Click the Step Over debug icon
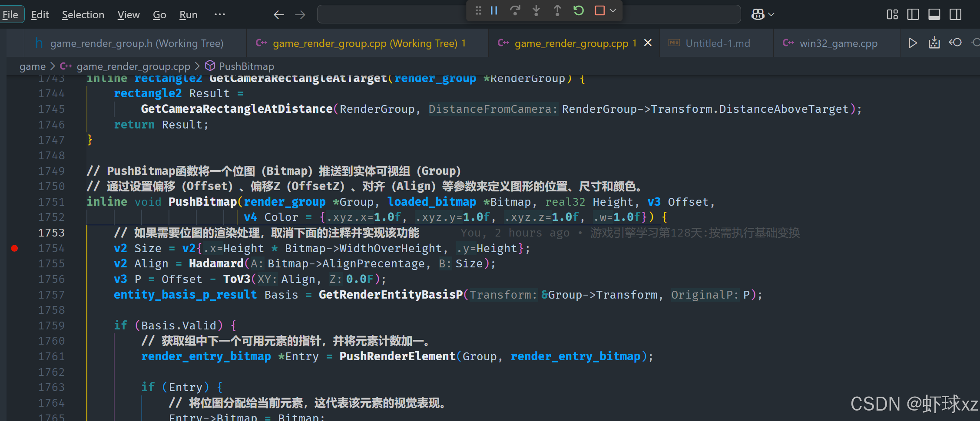This screenshot has height=421, width=980. click(515, 10)
